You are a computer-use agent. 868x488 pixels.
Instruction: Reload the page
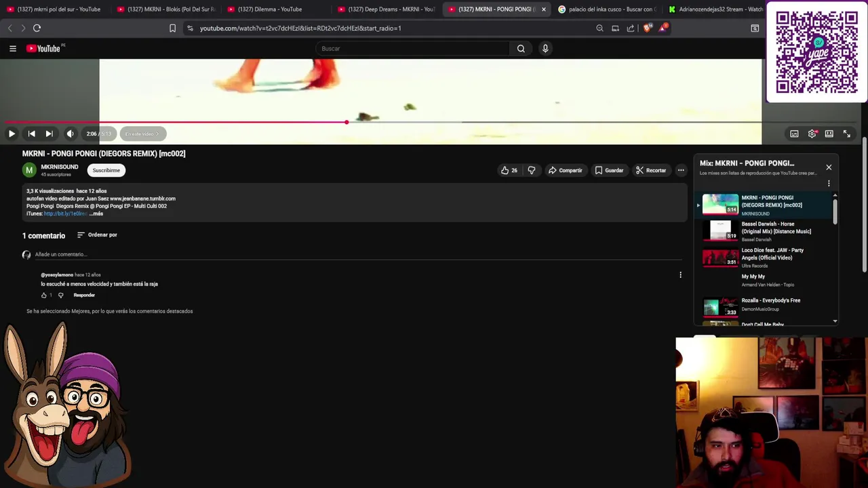[x=37, y=28]
